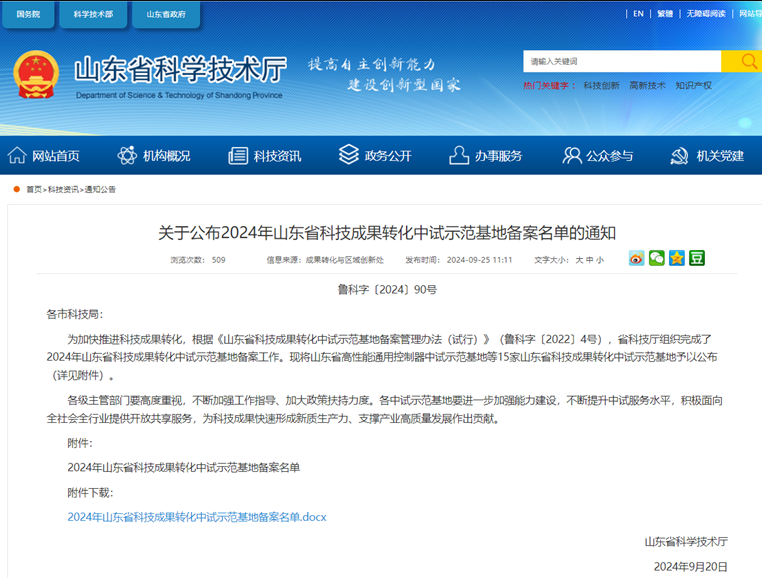
Task: Open the 山东省政府 top tab
Action: 166,15
